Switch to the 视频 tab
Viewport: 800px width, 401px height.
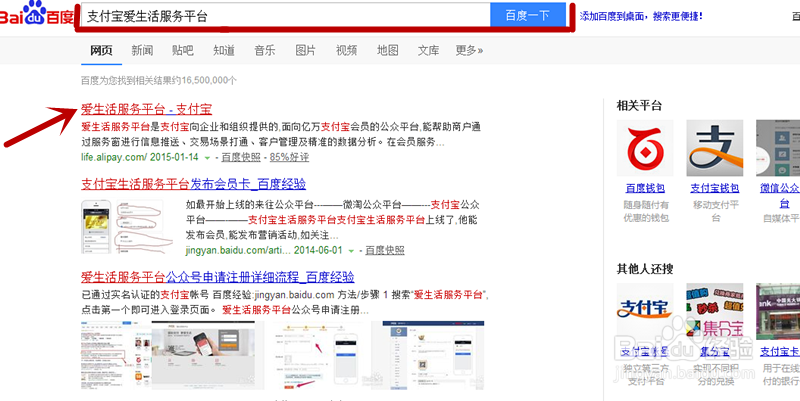click(x=346, y=51)
